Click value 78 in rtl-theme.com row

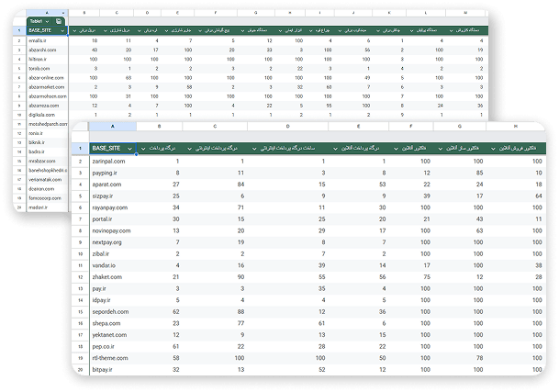[x=479, y=358]
